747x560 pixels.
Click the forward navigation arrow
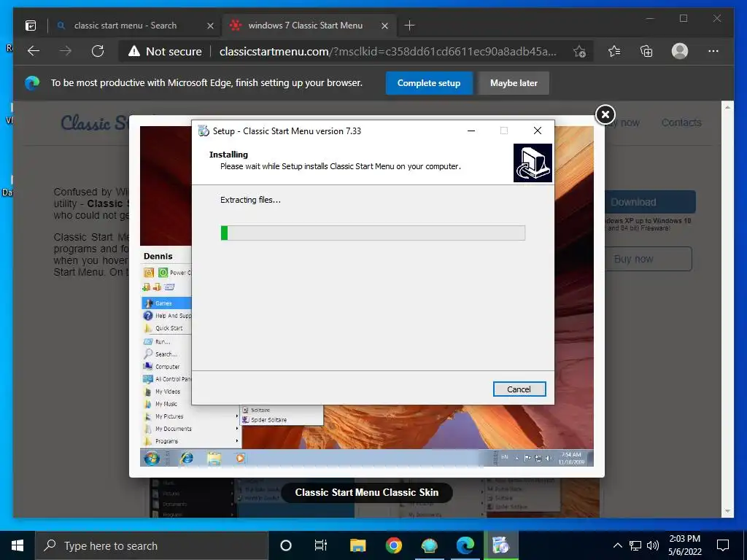(66, 51)
